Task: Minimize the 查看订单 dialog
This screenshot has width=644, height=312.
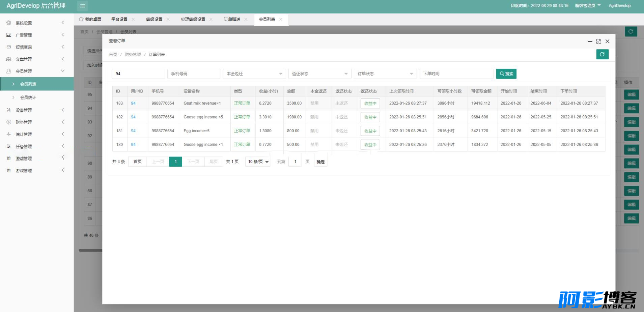Action: pos(590,41)
